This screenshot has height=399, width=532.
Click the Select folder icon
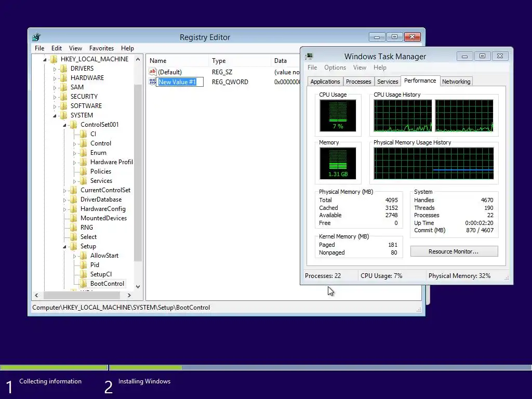[x=74, y=237]
